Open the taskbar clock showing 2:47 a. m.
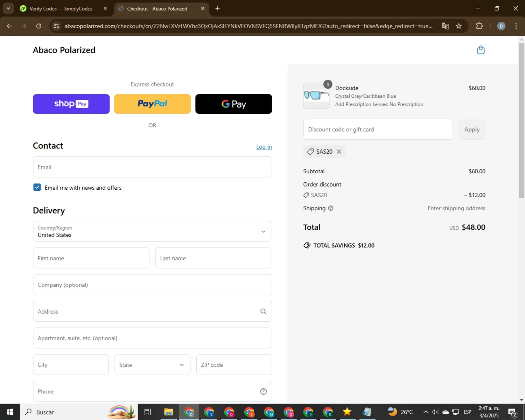The height and width of the screenshot is (420, 525). click(x=489, y=412)
